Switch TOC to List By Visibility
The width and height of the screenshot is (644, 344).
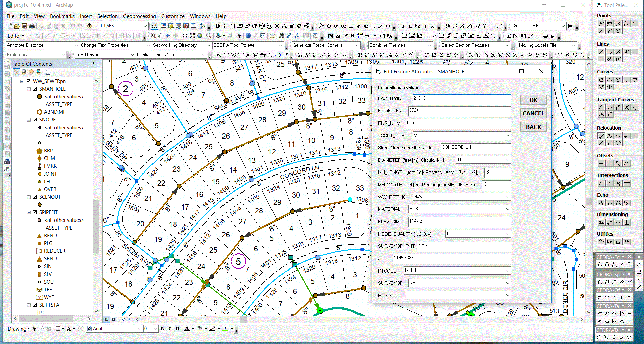pyautogui.click(x=31, y=72)
